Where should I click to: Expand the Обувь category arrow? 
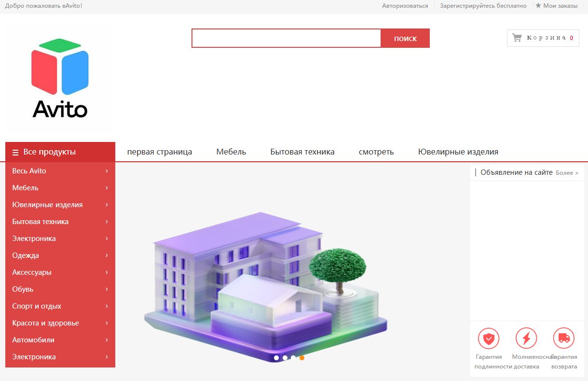[107, 289]
